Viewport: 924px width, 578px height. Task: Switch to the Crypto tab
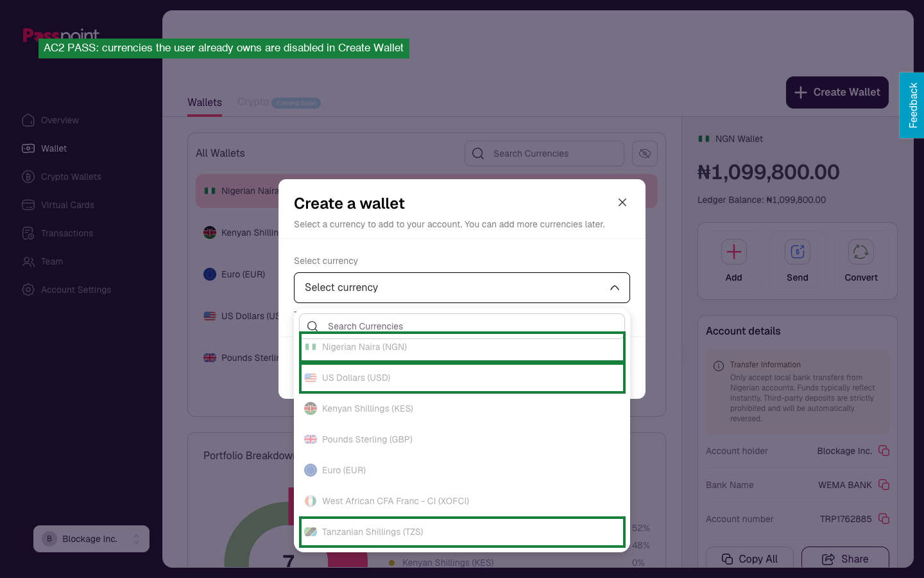253,102
